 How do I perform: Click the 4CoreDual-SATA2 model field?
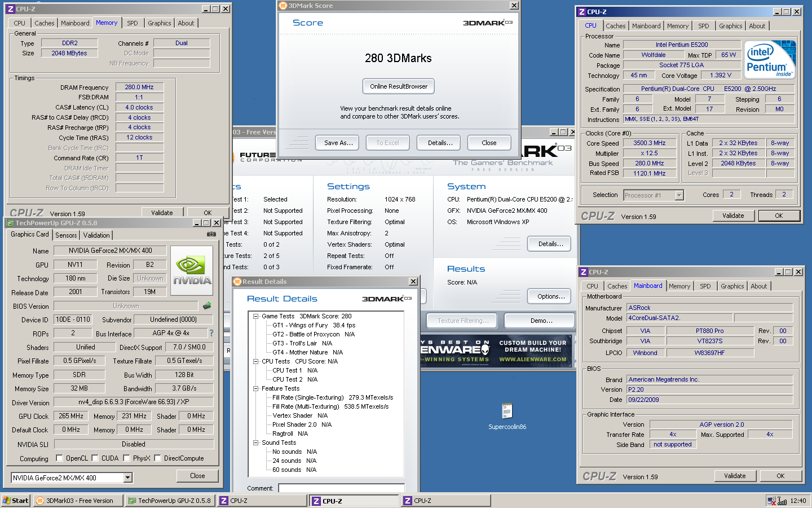679,318
